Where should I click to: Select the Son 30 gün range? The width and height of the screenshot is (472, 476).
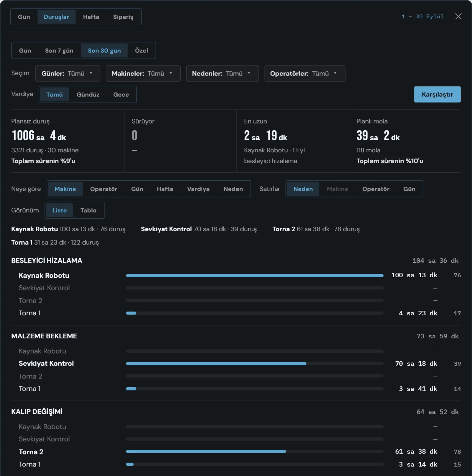tap(104, 51)
